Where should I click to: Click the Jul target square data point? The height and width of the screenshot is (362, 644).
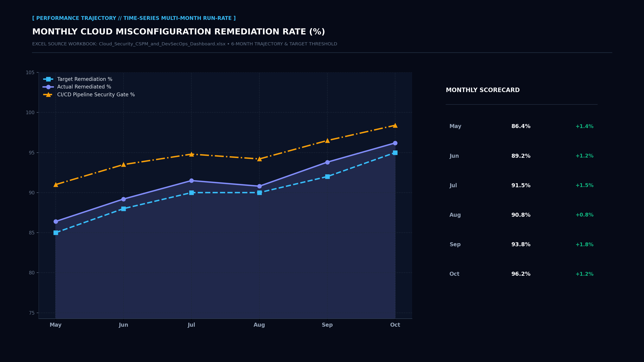click(191, 193)
